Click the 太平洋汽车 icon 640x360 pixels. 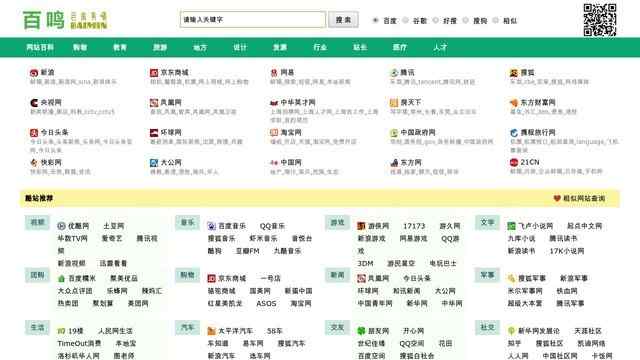tap(211, 331)
